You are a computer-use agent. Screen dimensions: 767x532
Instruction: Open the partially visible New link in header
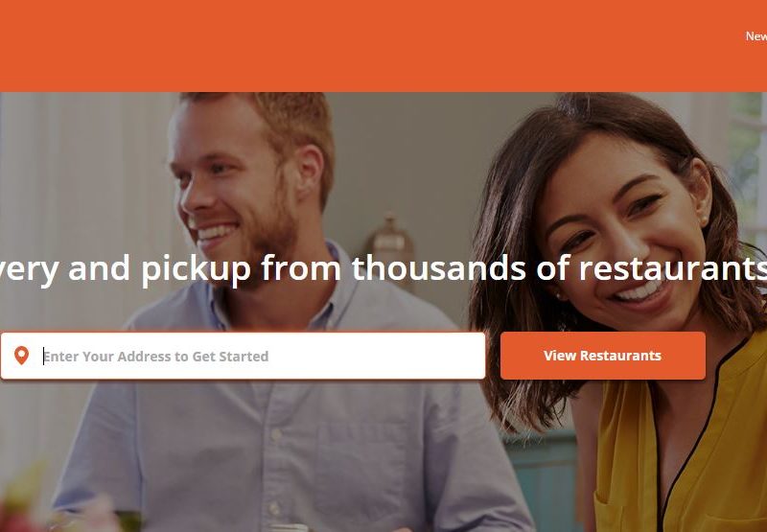point(756,36)
